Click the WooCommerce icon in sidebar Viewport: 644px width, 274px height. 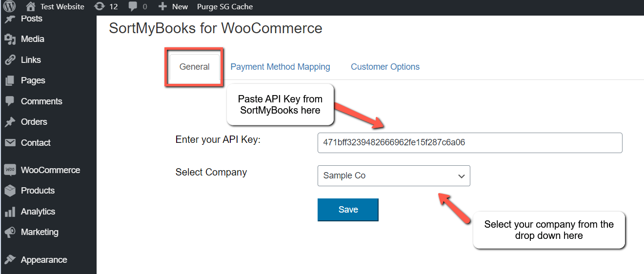tap(10, 170)
